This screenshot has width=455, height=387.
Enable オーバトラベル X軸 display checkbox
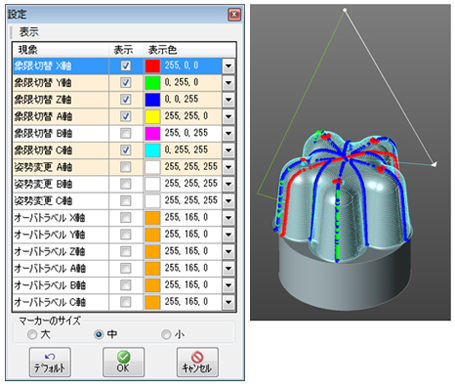point(125,218)
